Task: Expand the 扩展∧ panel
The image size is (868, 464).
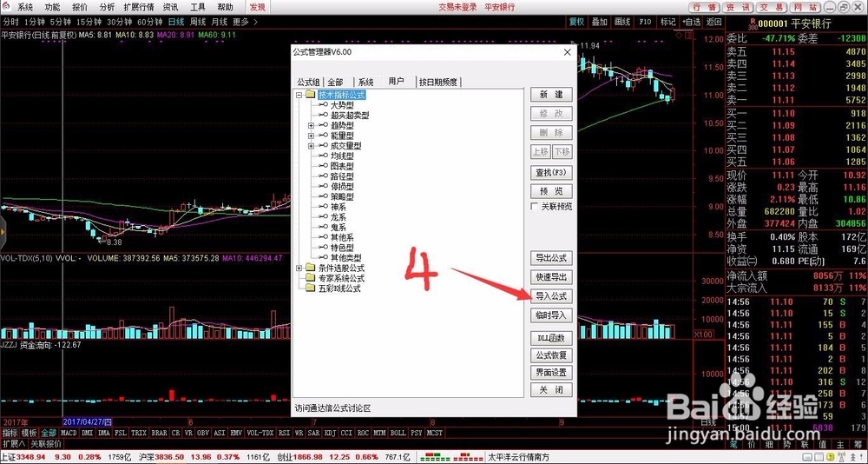Action: (x=14, y=444)
